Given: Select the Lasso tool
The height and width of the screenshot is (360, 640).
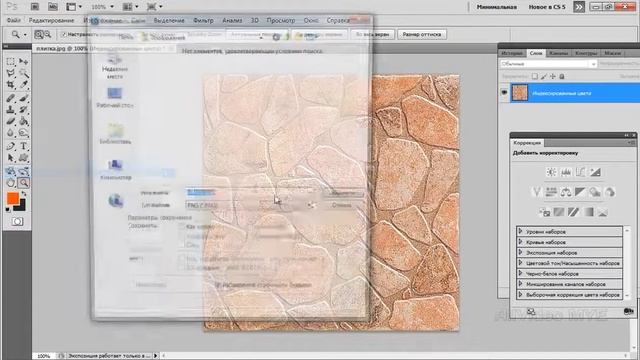Looking at the screenshot, I should [11, 73].
